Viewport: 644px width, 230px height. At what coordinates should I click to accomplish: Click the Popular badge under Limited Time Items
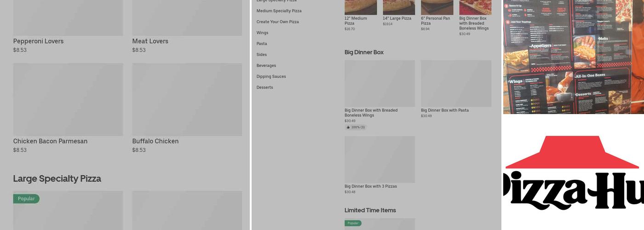coord(353,223)
